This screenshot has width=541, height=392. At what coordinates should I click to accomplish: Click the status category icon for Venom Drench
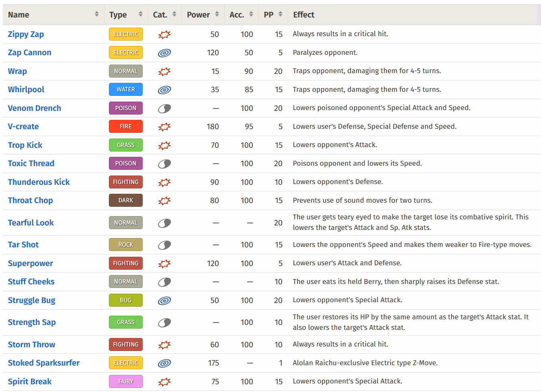[164, 108]
